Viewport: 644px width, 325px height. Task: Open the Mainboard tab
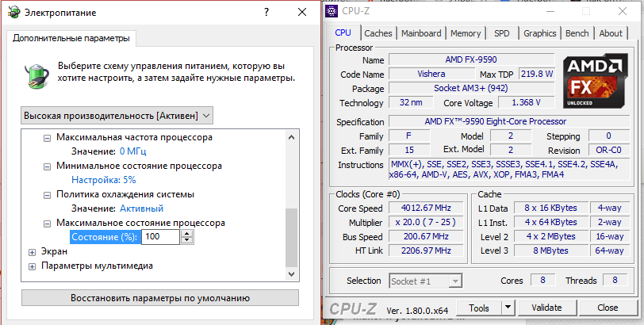pyautogui.click(x=421, y=33)
